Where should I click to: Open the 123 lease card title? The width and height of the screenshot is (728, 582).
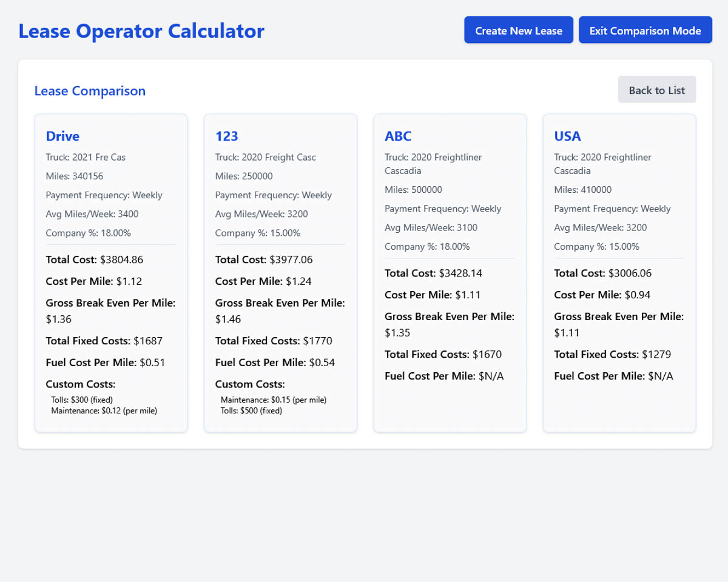coord(227,136)
